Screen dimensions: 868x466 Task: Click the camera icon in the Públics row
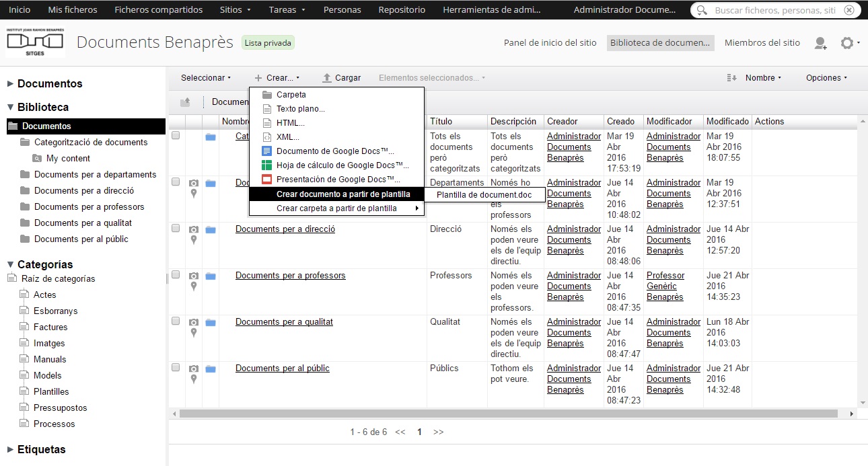pyautogui.click(x=194, y=368)
